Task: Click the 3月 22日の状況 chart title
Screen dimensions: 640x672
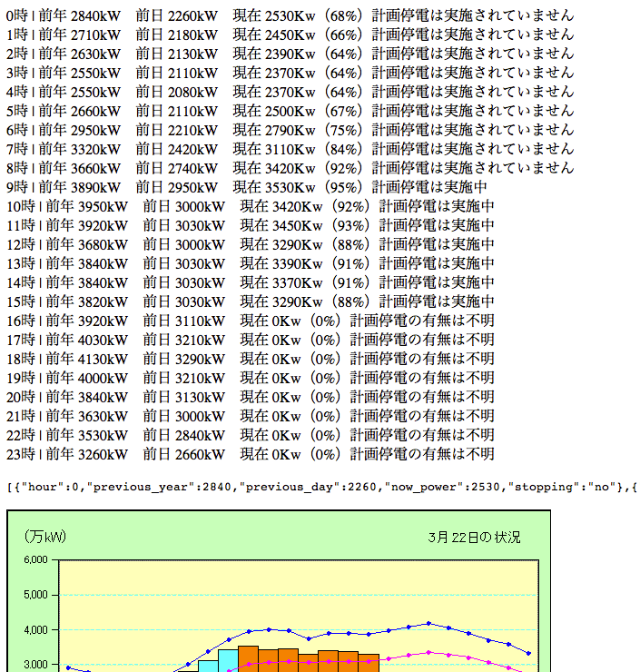Action: [x=474, y=538]
